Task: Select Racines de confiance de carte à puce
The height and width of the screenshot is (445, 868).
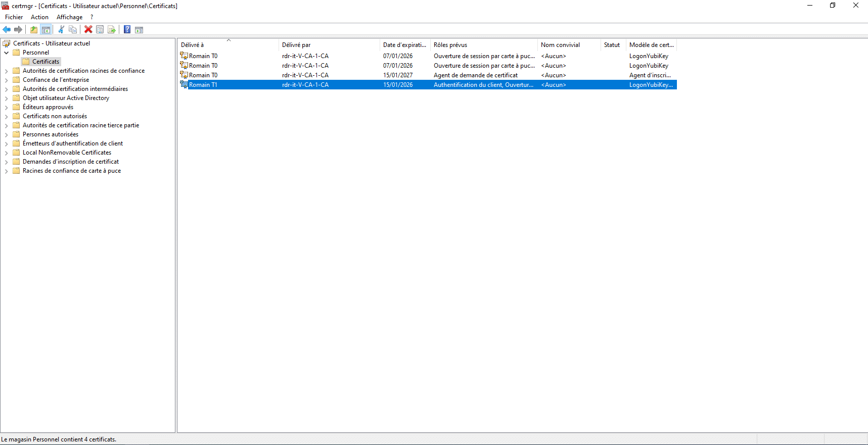Action: tap(71, 171)
